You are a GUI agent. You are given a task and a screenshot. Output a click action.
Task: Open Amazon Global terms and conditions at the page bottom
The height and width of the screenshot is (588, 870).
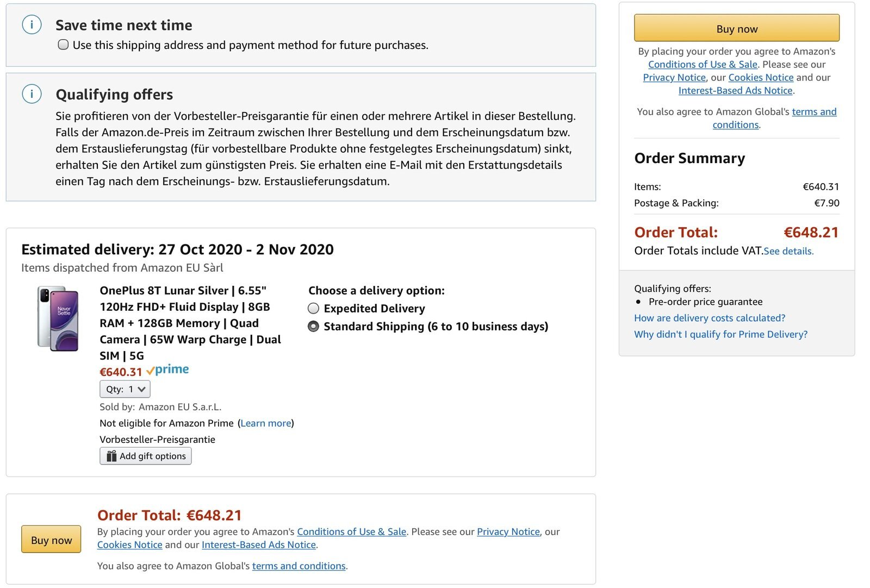[299, 566]
